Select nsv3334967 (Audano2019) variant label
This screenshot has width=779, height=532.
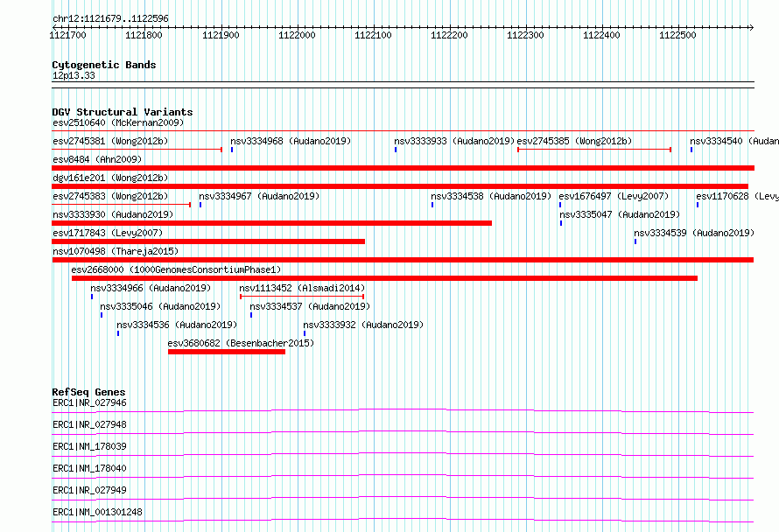tap(259, 196)
